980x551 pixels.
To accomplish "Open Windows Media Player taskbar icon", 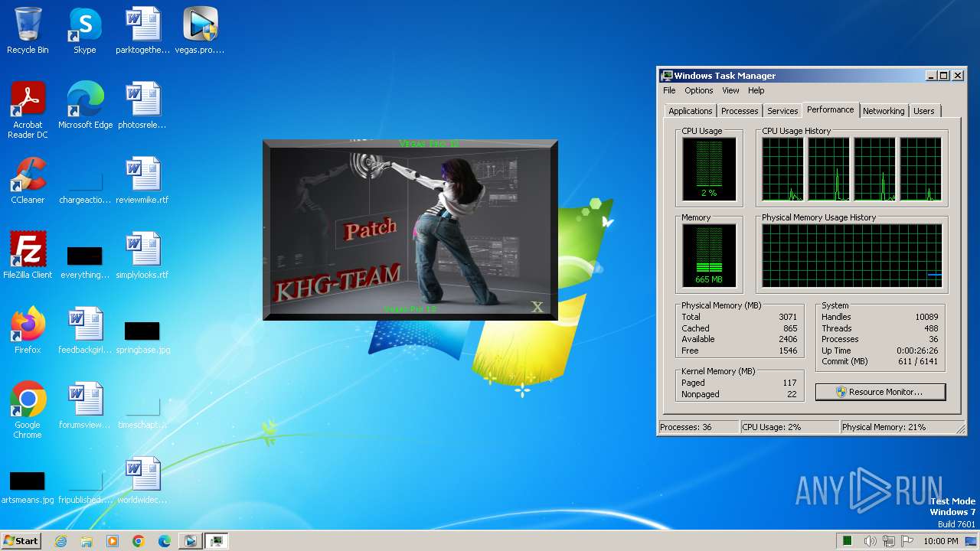I will pyautogui.click(x=113, y=541).
